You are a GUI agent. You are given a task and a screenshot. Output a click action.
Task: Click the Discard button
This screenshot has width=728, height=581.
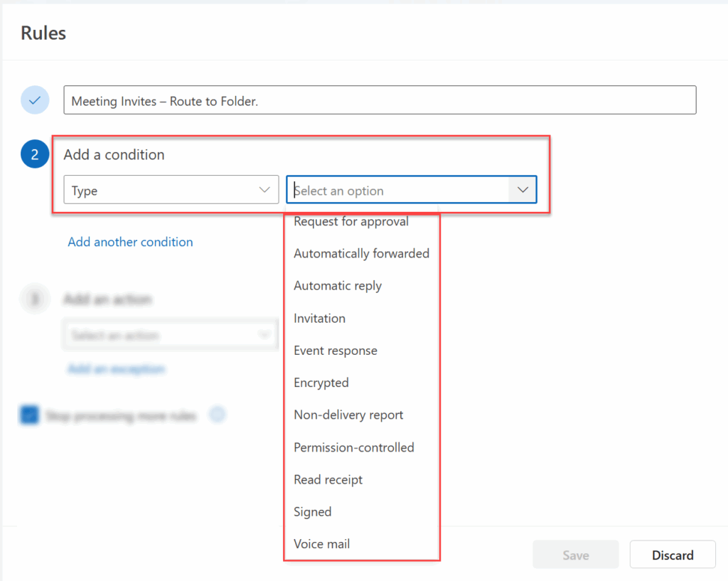coord(672,555)
